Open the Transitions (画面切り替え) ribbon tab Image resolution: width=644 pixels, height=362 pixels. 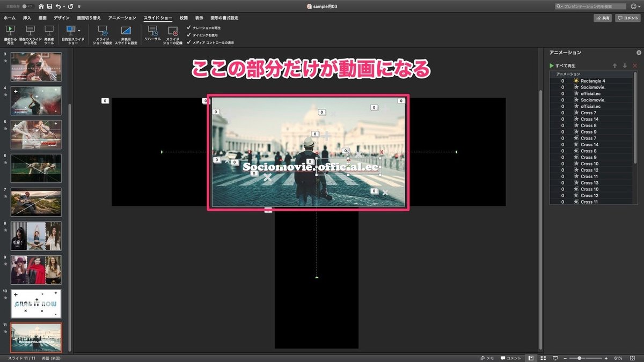[89, 18]
